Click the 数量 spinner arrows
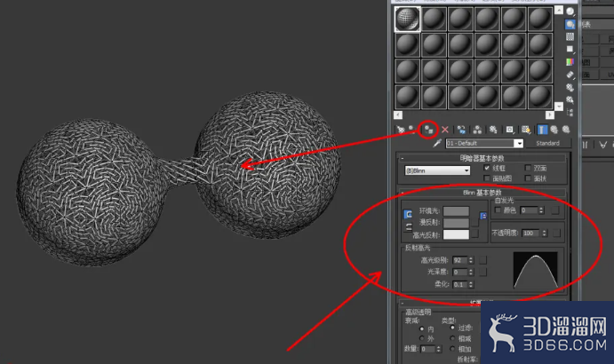 (439, 348)
